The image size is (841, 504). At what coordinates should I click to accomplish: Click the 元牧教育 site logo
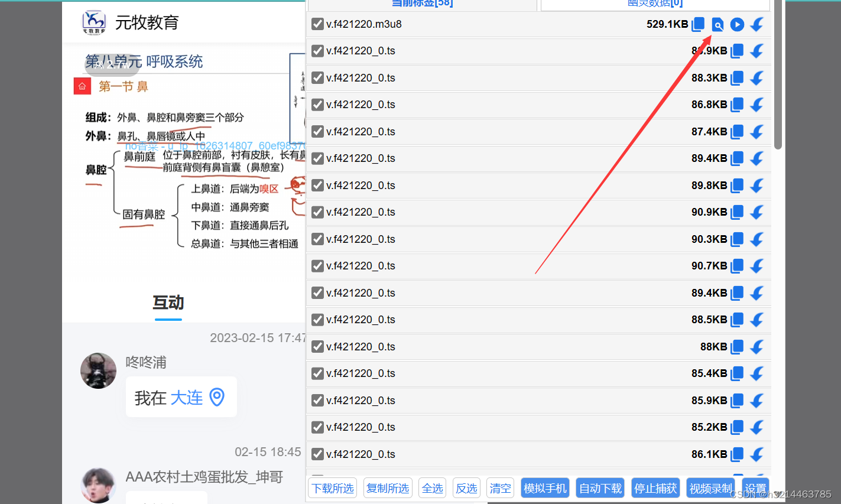[x=94, y=23]
